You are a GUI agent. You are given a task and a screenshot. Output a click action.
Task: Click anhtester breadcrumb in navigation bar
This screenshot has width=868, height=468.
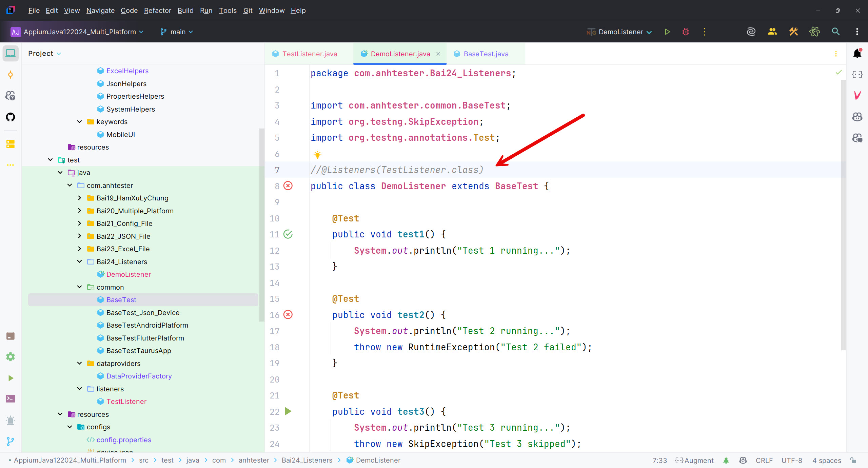tap(254, 460)
